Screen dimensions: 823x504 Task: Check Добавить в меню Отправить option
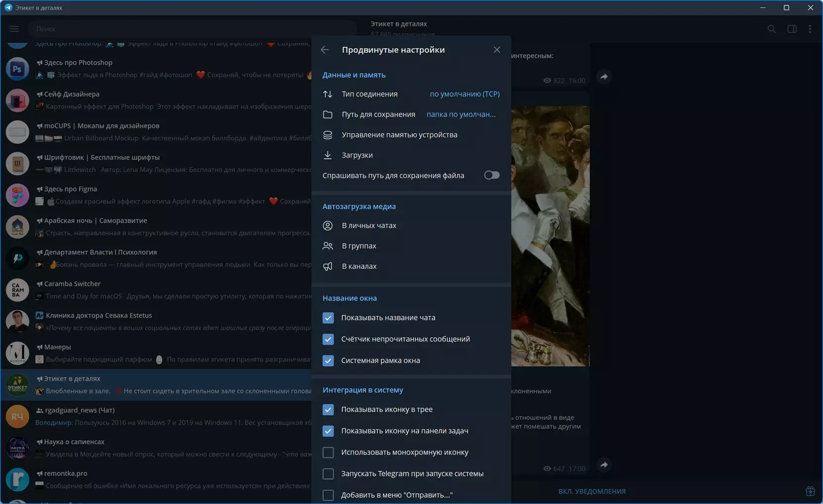click(x=328, y=495)
